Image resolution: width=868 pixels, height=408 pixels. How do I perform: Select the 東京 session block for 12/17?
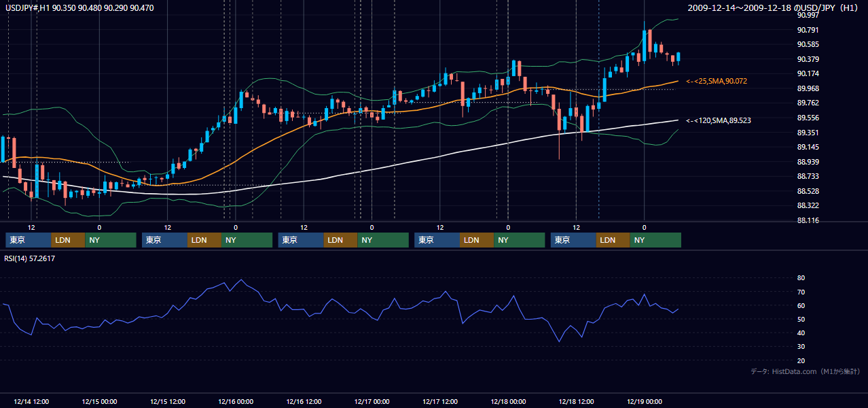coord(437,240)
